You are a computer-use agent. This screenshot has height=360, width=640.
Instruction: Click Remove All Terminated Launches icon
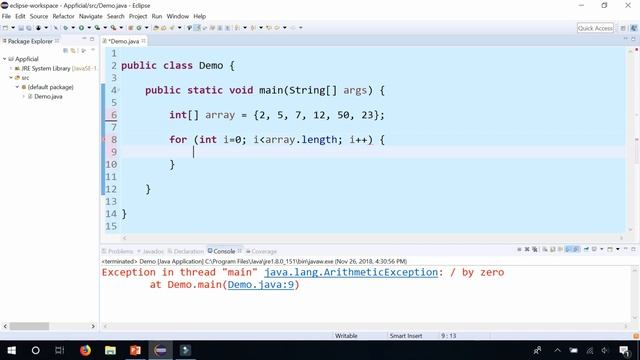click(x=534, y=249)
